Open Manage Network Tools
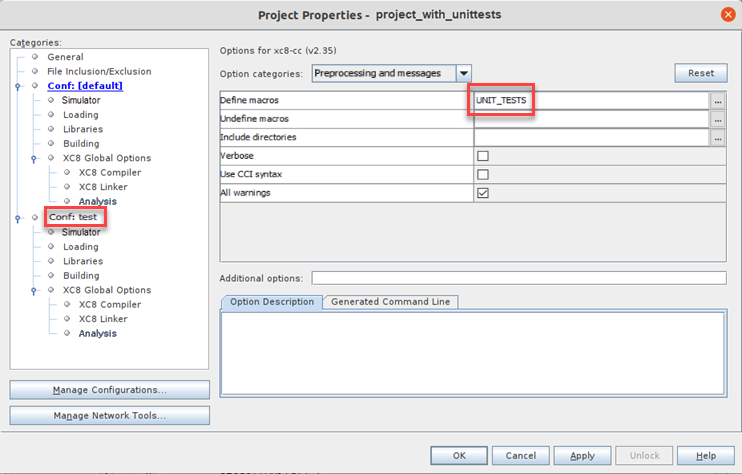Screen dimensions: 742x474 [x=109, y=415]
